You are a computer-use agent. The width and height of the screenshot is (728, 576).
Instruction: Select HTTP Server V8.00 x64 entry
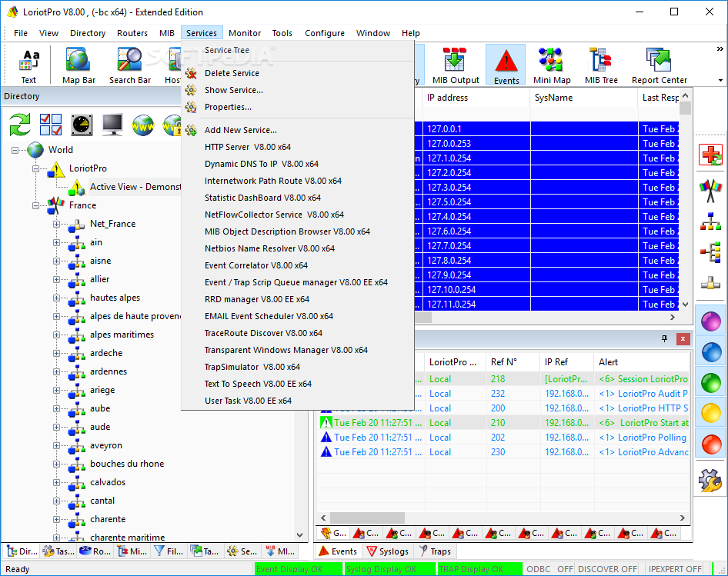point(298,147)
